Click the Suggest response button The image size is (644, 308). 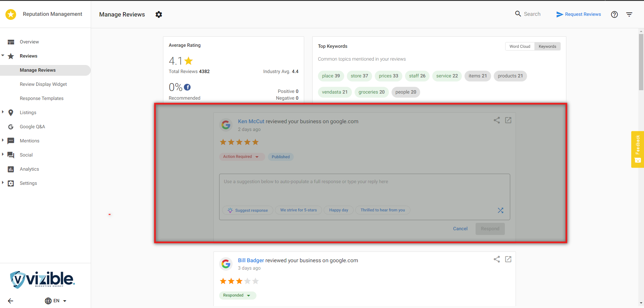coord(248,210)
